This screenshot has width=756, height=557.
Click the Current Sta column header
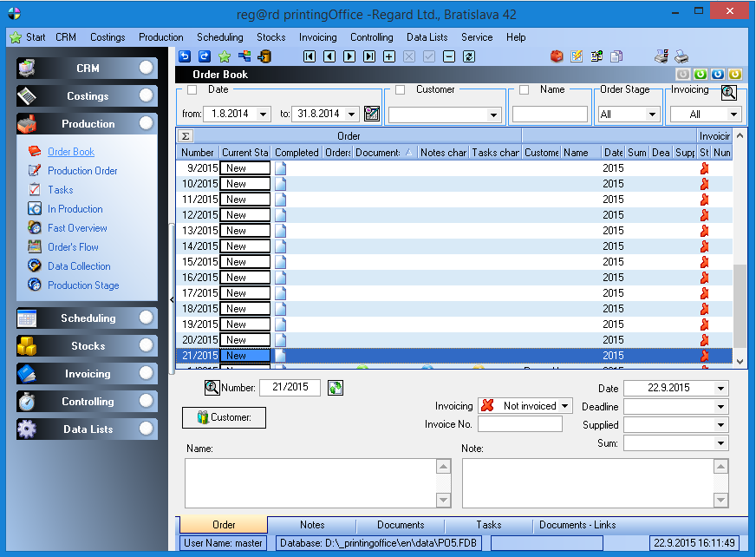pos(245,153)
